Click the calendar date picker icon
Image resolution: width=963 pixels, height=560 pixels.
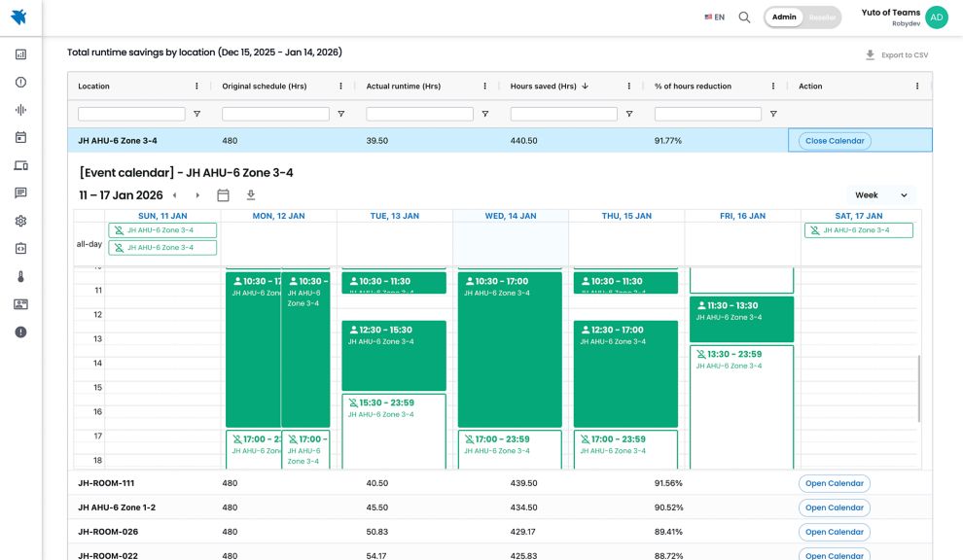pyautogui.click(x=223, y=195)
